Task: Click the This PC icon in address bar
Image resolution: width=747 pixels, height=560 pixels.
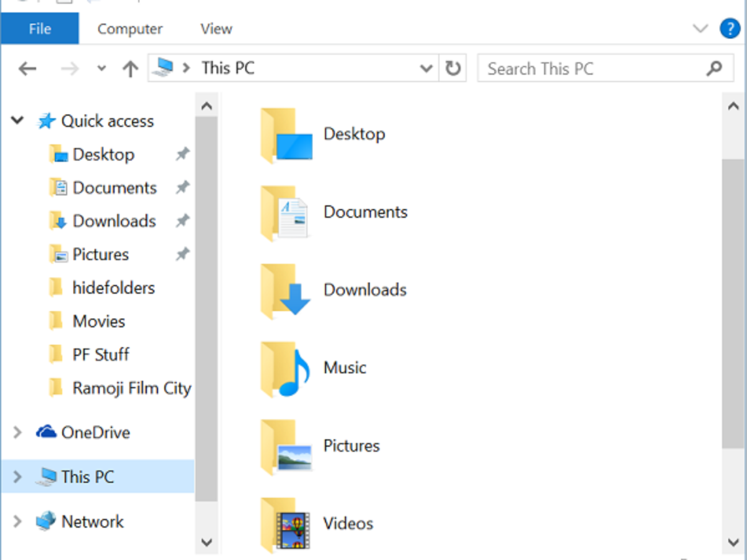Action: click(162, 68)
